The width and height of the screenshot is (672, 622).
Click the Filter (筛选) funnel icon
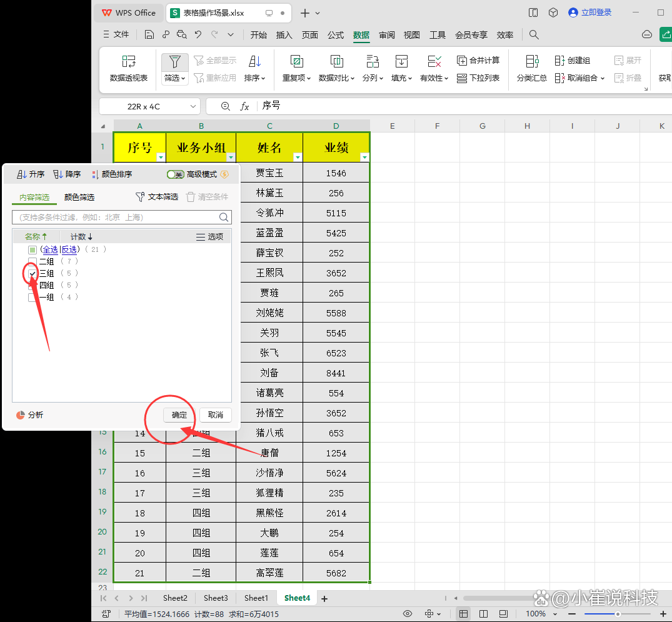(x=175, y=62)
